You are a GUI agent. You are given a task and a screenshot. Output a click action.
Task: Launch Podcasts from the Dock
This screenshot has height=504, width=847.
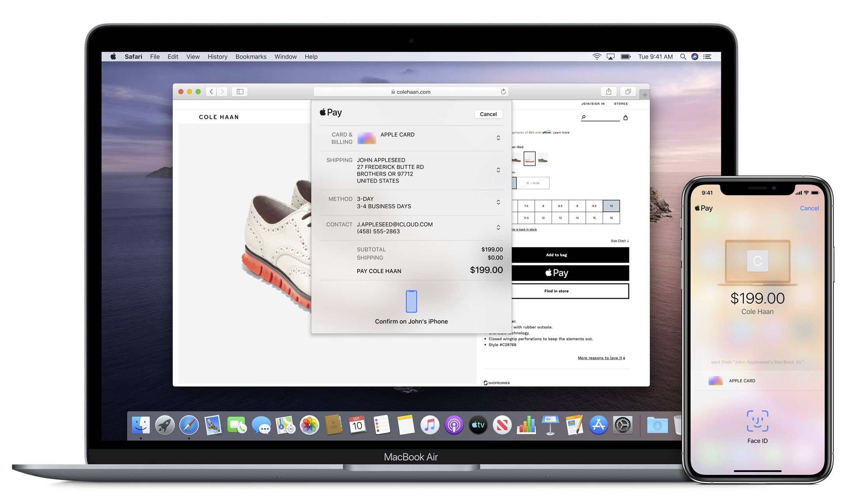(454, 425)
